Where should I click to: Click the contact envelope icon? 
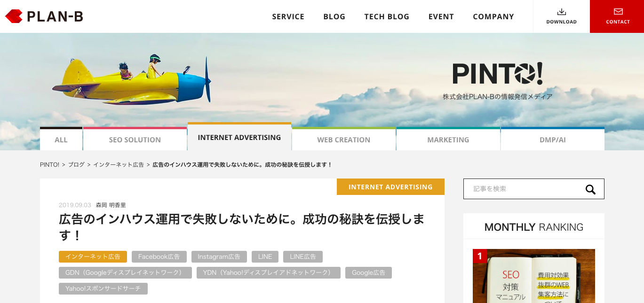point(618,12)
